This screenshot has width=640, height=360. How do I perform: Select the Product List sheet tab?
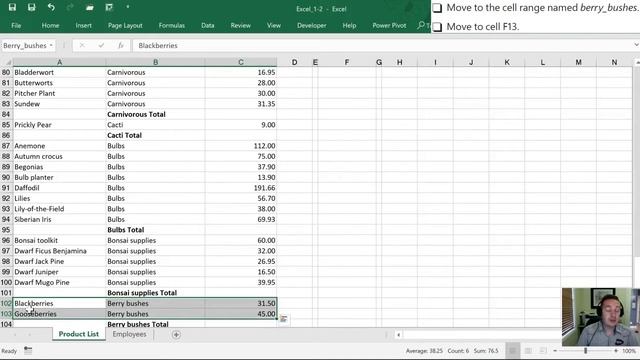coord(78,334)
